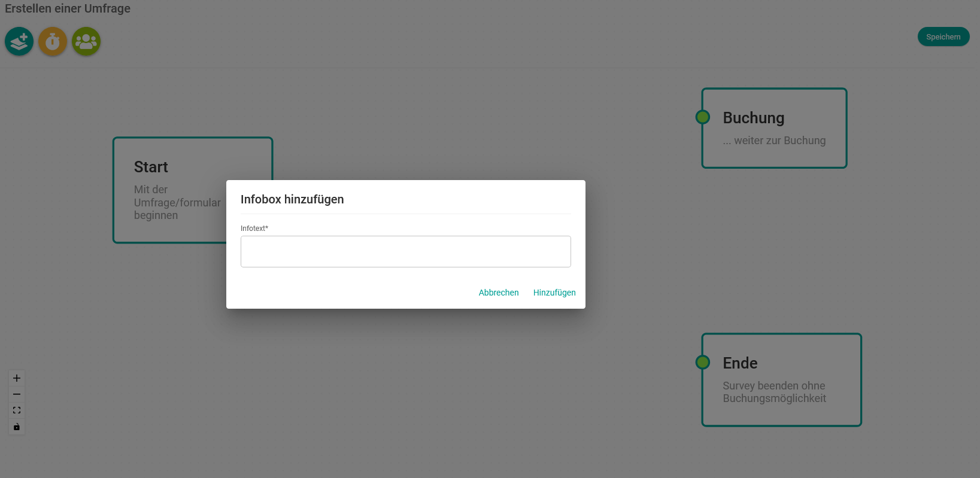Select the Ende node card
Screen dimensions: 980x478
(x=781, y=380)
